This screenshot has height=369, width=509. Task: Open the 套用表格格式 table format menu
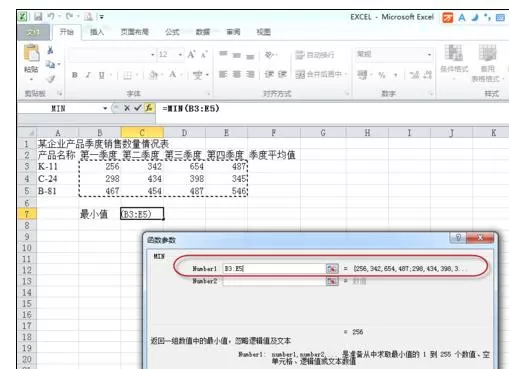tap(487, 63)
